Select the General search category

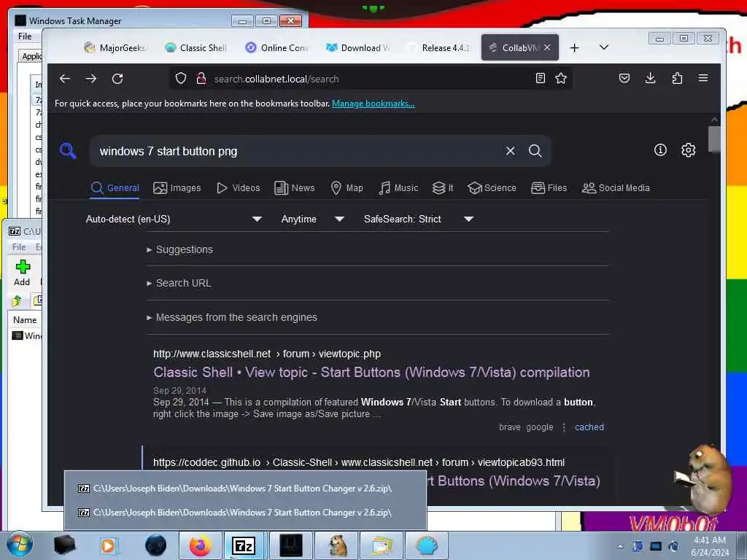(115, 188)
